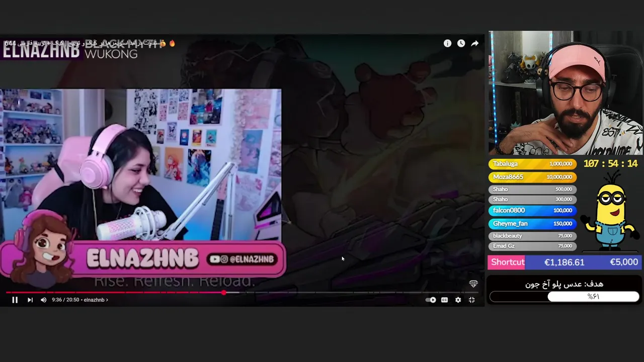Image resolution: width=644 pixels, height=362 pixels.
Task: Click the channel watermark icon above progress bar
Action: [473, 284]
